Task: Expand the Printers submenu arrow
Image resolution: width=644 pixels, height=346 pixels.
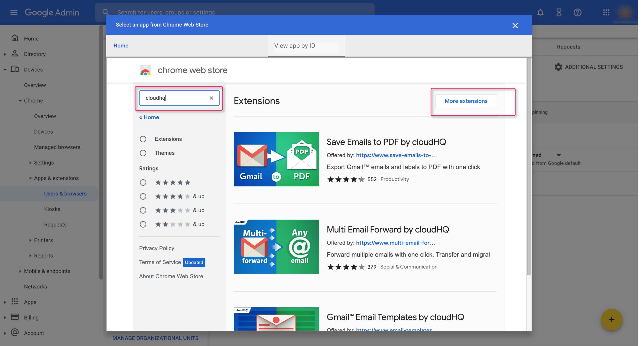Action: click(x=30, y=240)
